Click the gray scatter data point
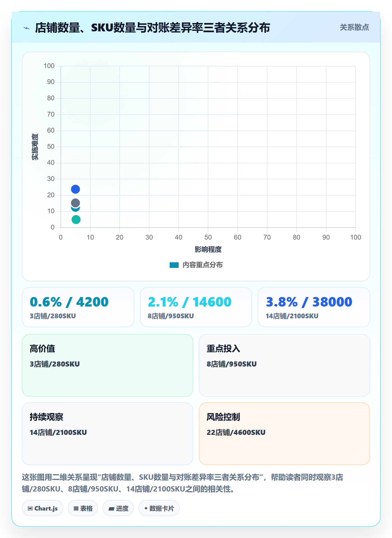The image size is (392, 538). click(75, 203)
